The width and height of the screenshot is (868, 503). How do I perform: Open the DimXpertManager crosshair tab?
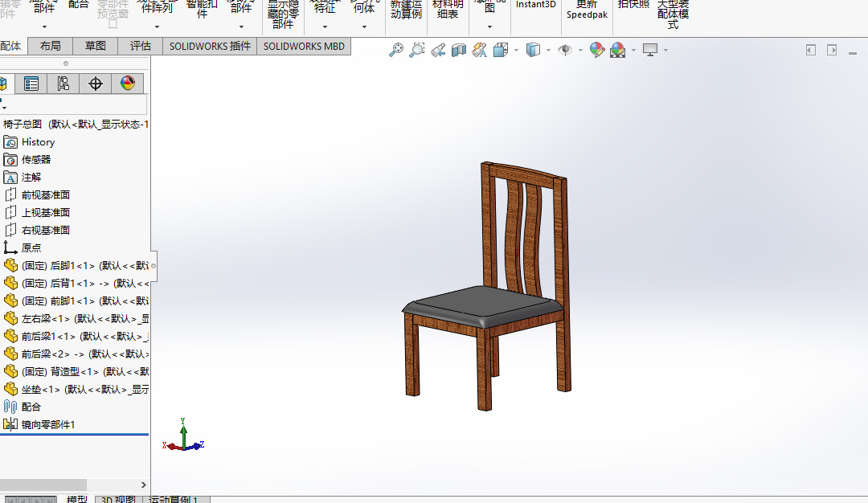point(95,84)
